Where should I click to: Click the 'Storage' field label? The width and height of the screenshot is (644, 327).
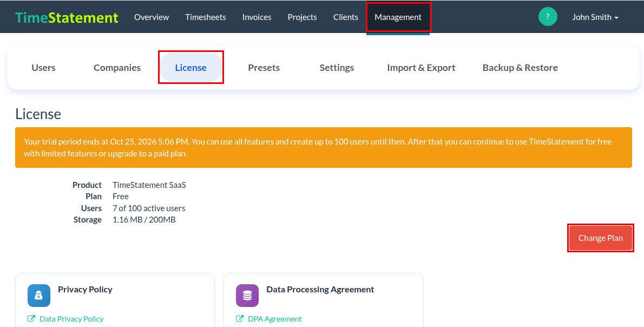tap(88, 220)
